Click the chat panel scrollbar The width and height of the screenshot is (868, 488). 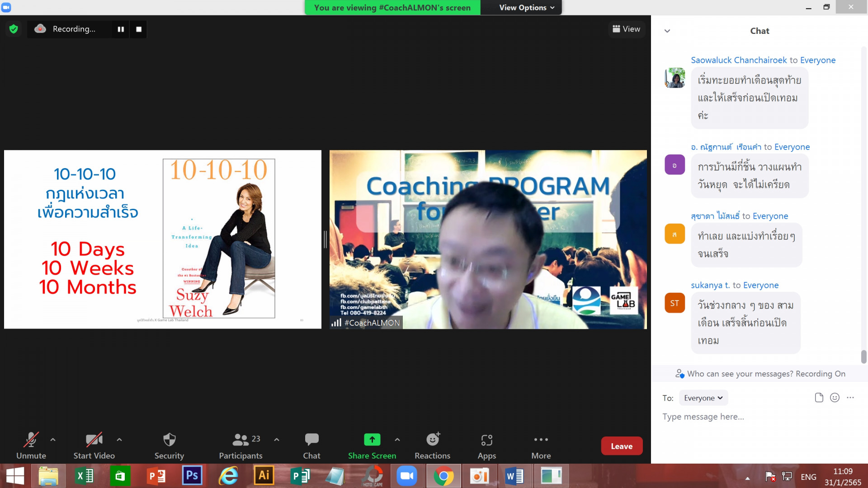point(863,356)
